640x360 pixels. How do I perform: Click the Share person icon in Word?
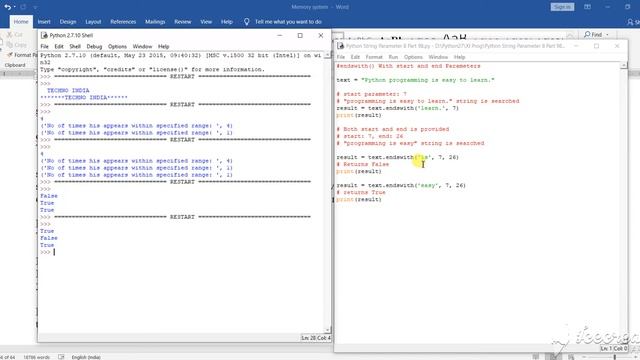tap(630, 22)
